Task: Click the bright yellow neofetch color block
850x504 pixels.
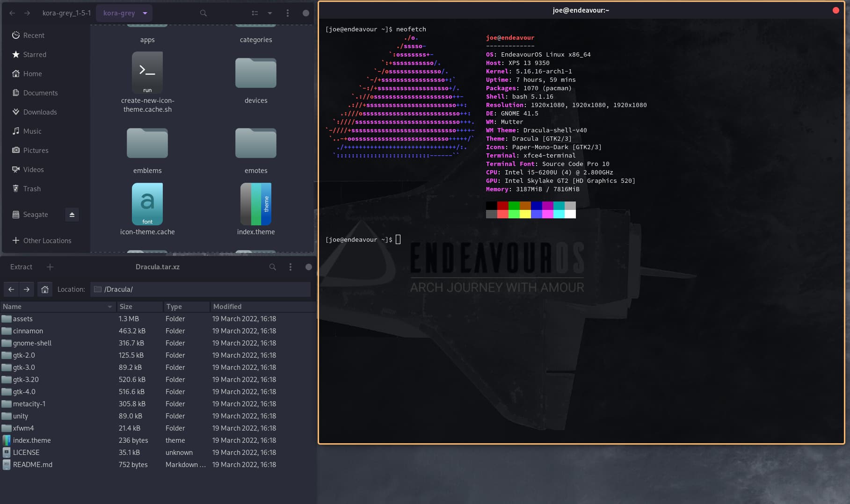Action: [525, 214]
